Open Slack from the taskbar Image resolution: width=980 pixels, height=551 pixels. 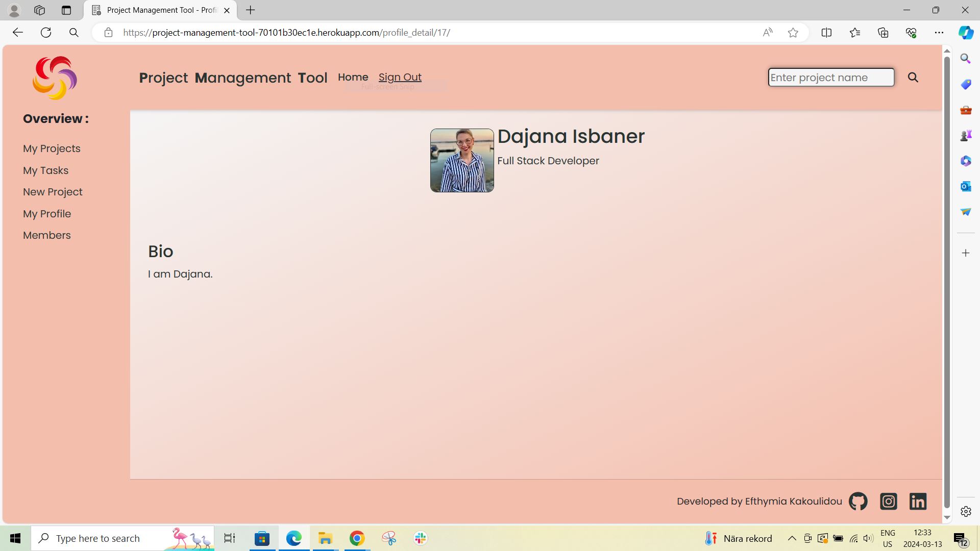(x=420, y=538)
